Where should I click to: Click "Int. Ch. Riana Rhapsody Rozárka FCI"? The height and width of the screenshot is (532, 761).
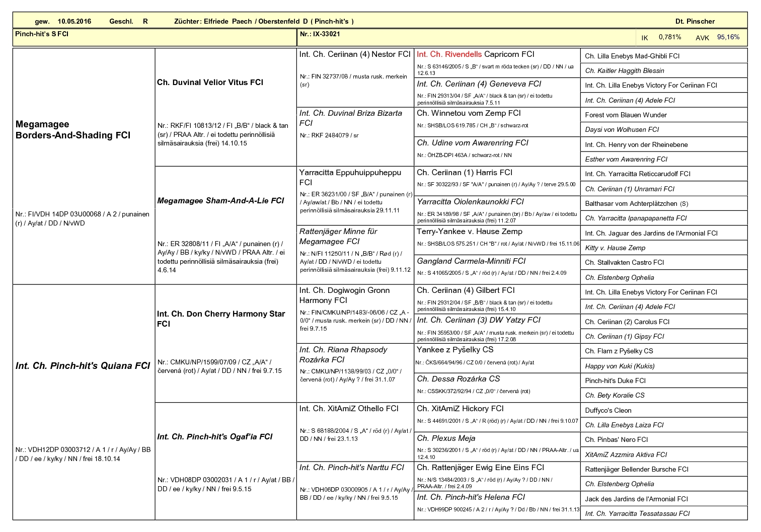[x=343, y=355]
